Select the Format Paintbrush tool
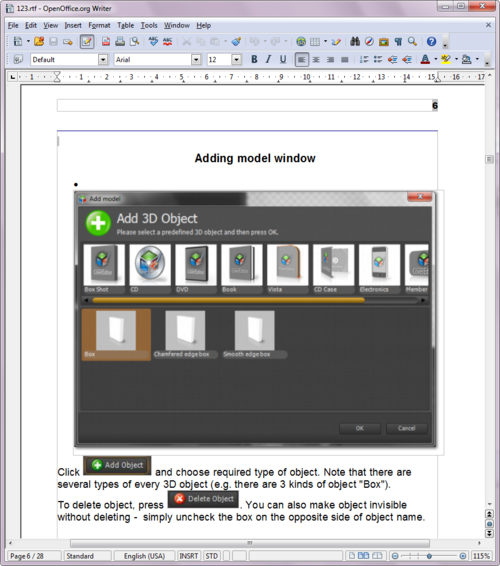Viewport: 500px width, 566px height. click(236, 42)
